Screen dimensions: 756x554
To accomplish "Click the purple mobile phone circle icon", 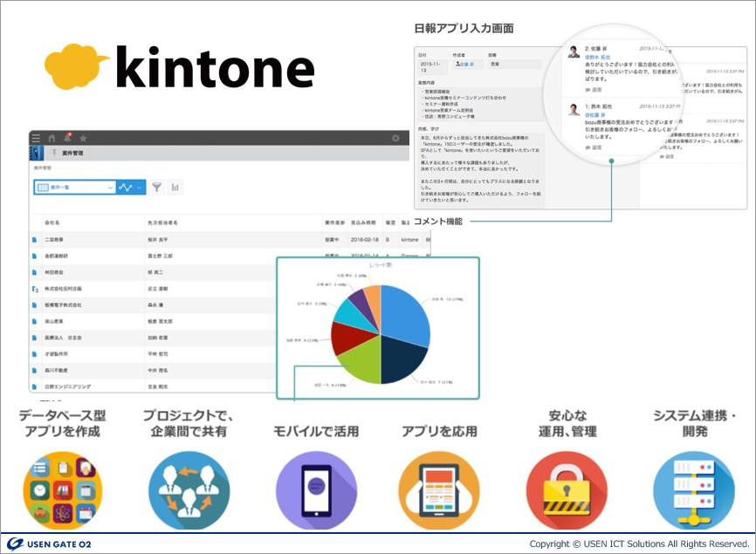I will coord(316,490).
